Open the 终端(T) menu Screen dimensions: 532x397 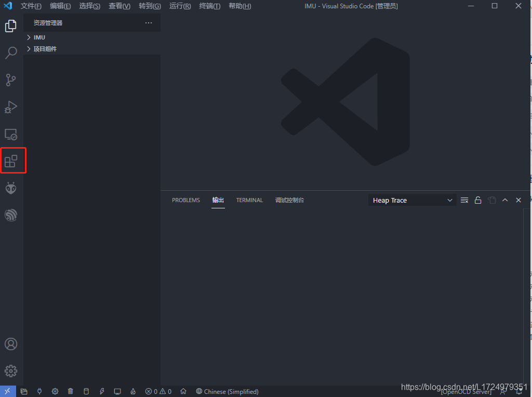[x=210, y=6]
